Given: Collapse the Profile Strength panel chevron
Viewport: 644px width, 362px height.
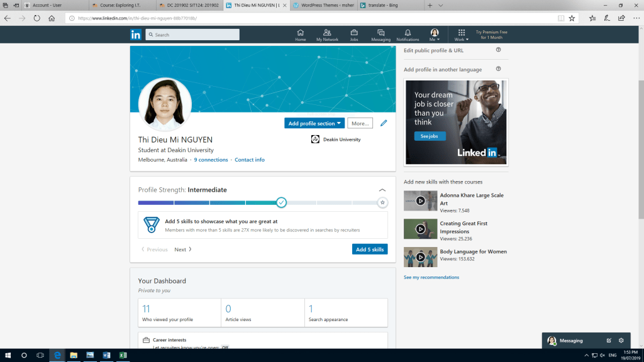Looking at the screenshot, I should (382, 190).
